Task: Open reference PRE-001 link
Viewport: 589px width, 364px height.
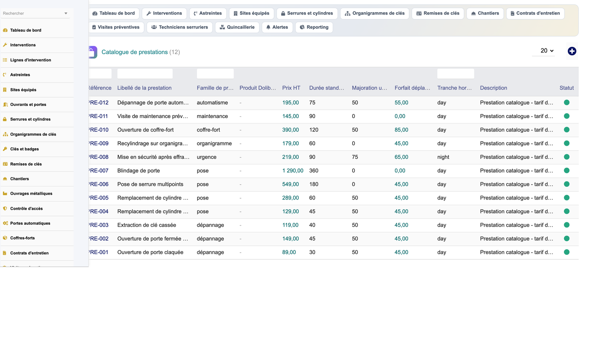Action: point(99,252)
